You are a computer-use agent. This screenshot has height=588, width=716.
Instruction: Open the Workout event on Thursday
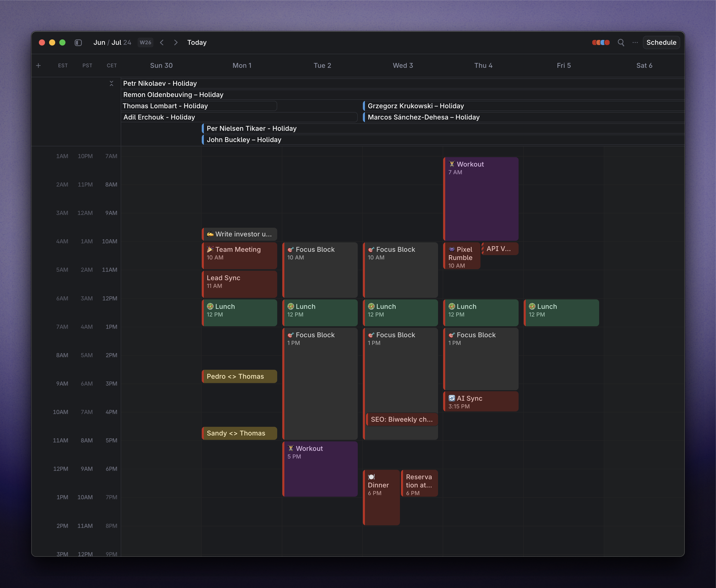coord(480,199)
